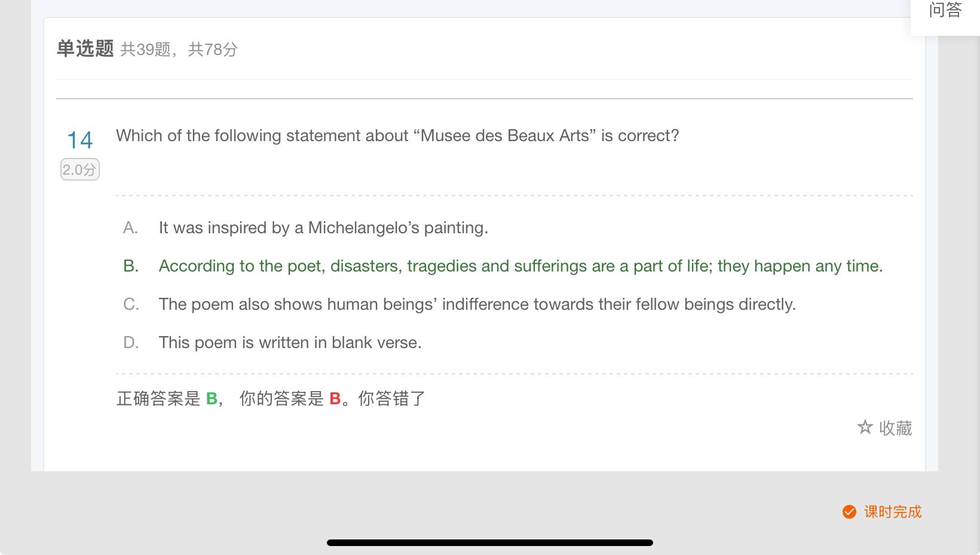The height and width of the screenshot is (555, 980).
Task: Click the green correct answer B
Action: (212, 398)
